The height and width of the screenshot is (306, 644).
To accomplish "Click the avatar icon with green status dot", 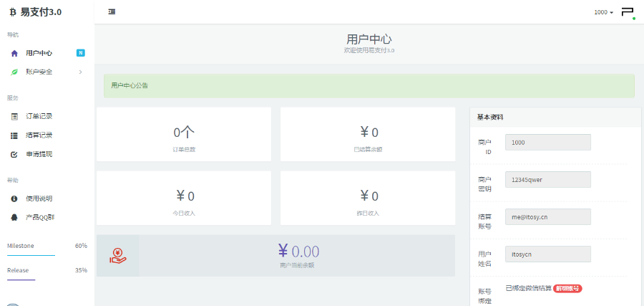I will coord(628,12).
